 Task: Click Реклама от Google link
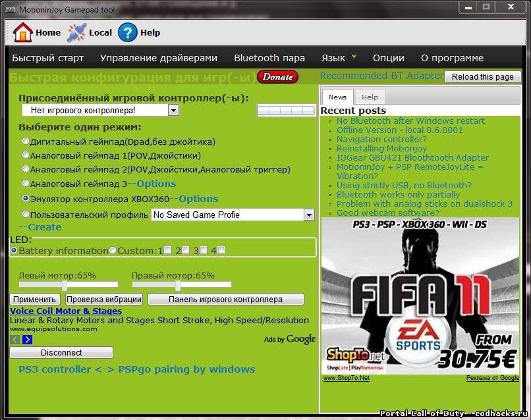coord(493,378)
